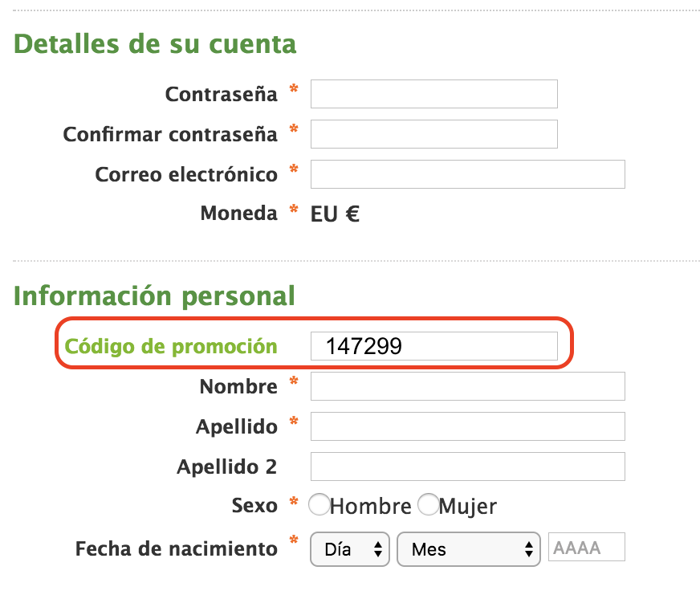Viewport: 700px width, 599px height.
Task: Click the Mujer label text
Action: [467, 507]
